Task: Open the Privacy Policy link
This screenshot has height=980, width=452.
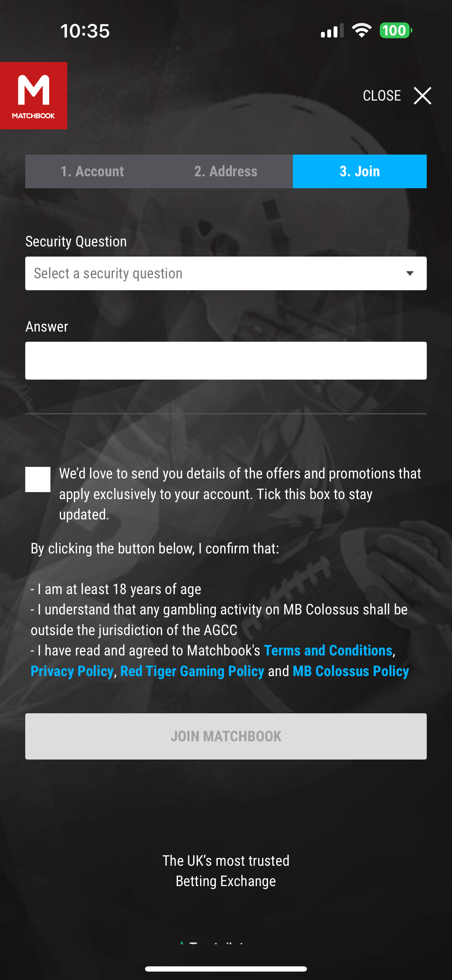Action: (x=72, y=671)
